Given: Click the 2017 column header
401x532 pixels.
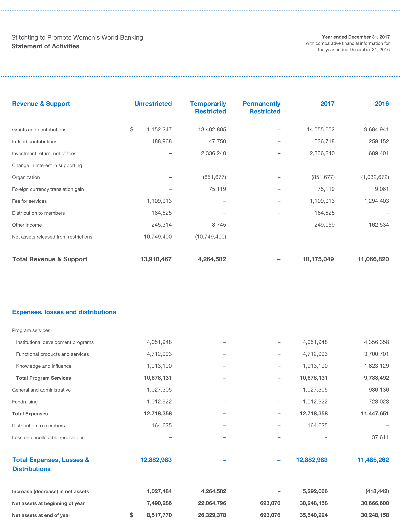Looking at the screenshot, I should [327, 104].
